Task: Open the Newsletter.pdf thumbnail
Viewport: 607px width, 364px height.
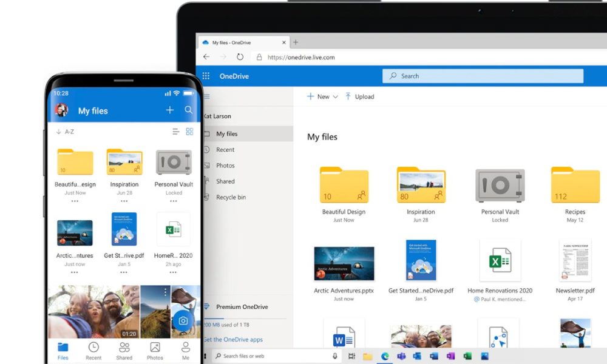Action: (x=575, y=260)
